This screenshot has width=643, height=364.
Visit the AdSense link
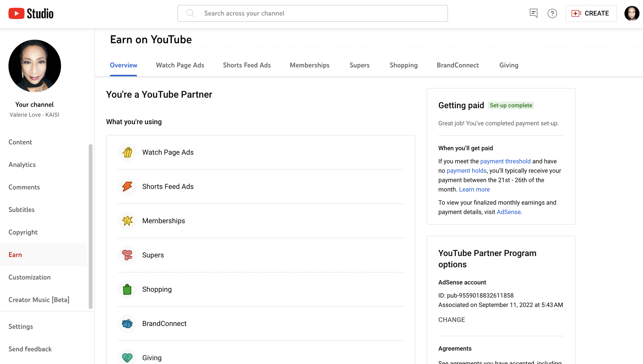click(508, 212)
